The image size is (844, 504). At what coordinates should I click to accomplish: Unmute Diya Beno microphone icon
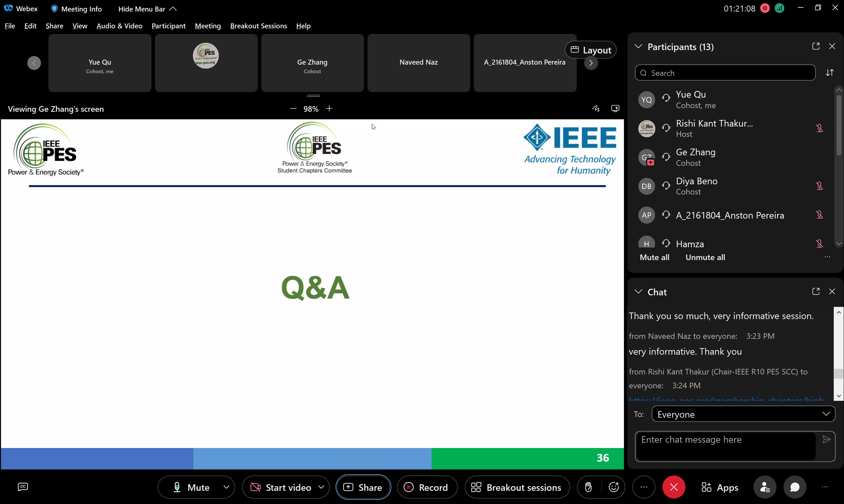pos(819,186)
